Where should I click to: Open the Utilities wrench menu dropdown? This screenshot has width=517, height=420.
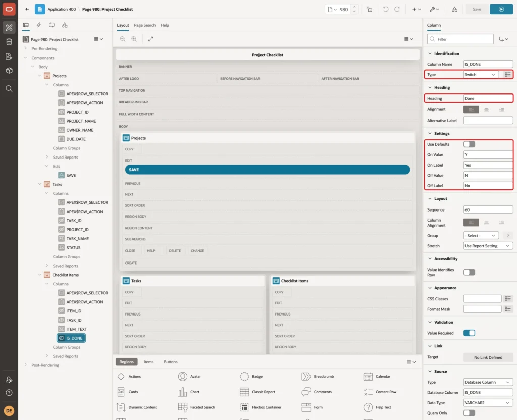pyautogui.click(x=434, y=9)
